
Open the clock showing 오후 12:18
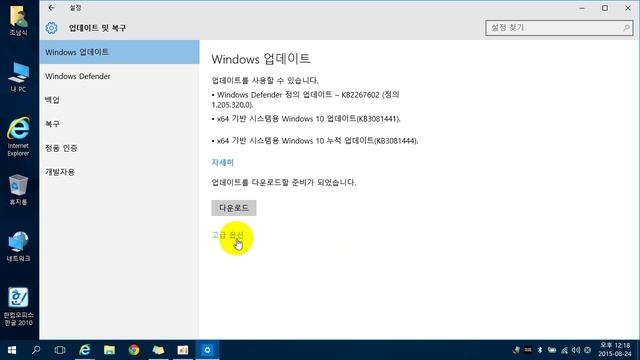coord(615,350)
